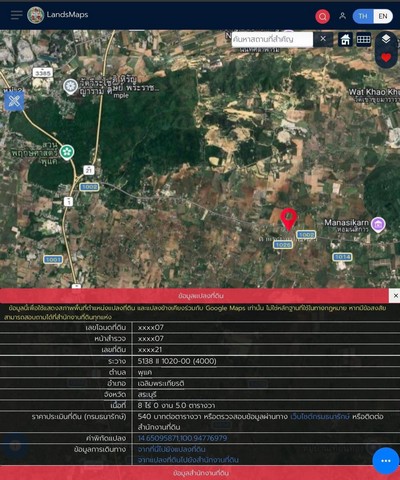The width and height of the screenshot is (400, 480).
Task: Click the area value 8 ไร่ 0 งาน
Action: (x=176, y=405)
